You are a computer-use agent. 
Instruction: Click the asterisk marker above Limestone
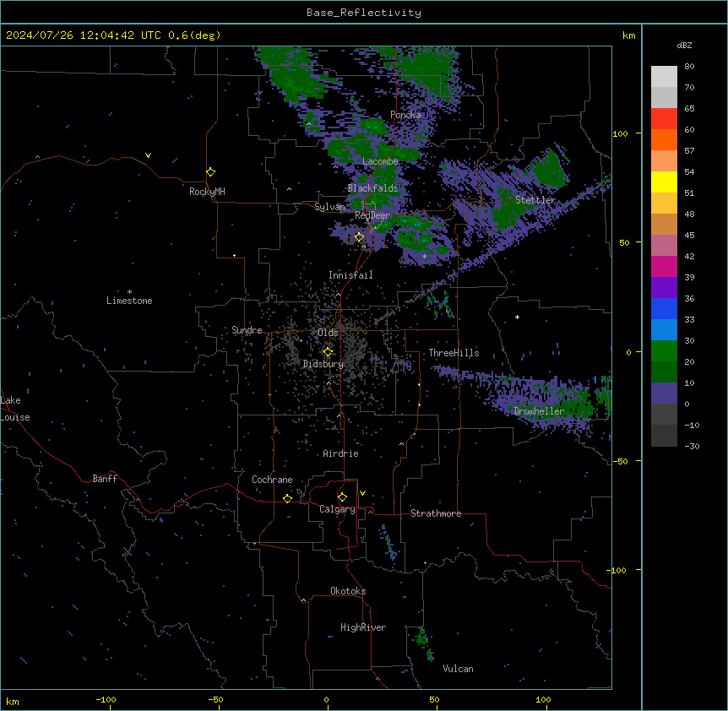pyautogui.click(x=129, y=292)
